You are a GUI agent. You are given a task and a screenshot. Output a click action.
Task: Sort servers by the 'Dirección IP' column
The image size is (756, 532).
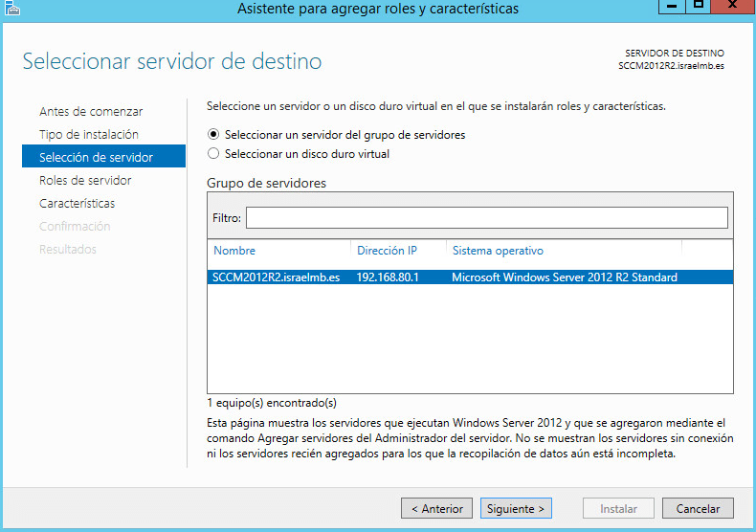[x=387, y=251]
